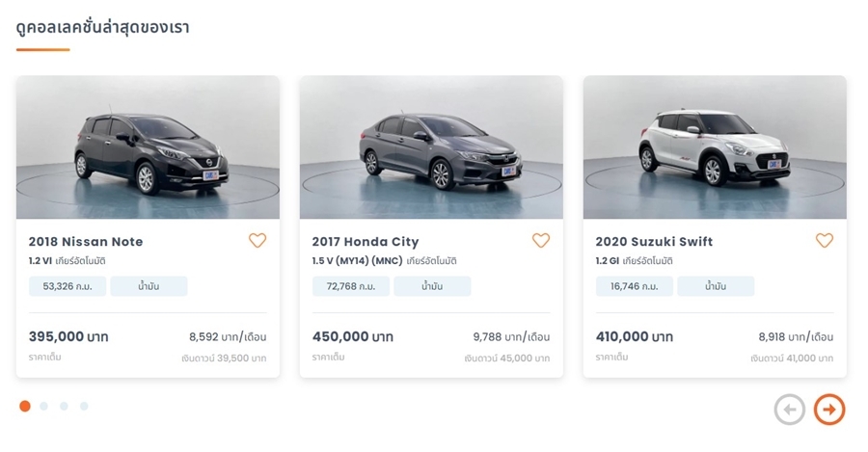Open the 2020 Suzuki Swift title link

tap(654, 242)
